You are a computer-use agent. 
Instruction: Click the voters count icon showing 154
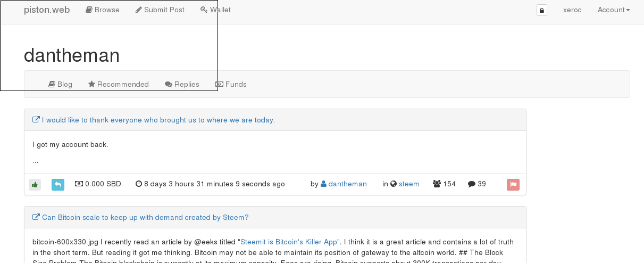[x=437, y=184]
